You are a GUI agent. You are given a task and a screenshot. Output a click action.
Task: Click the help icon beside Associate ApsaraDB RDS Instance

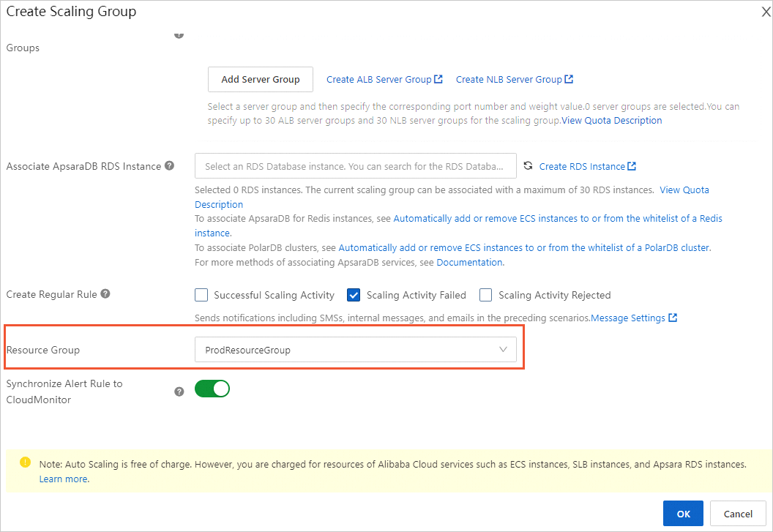coord(170,165)
